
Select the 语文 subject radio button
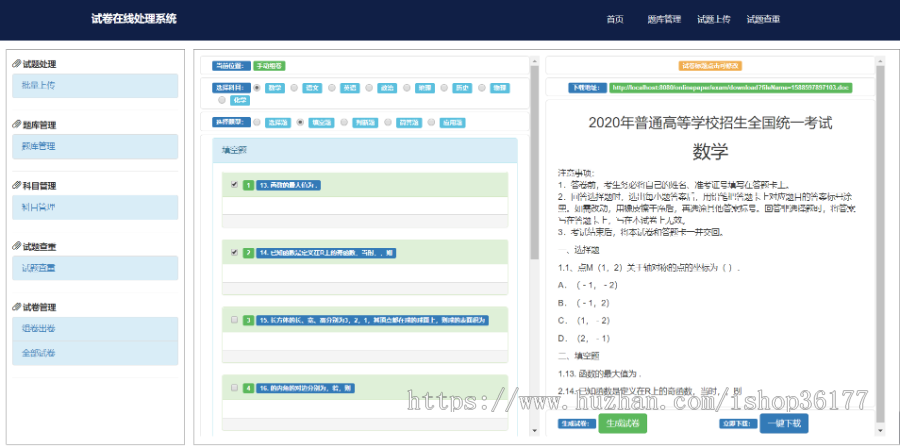click(x=294, y=88)
